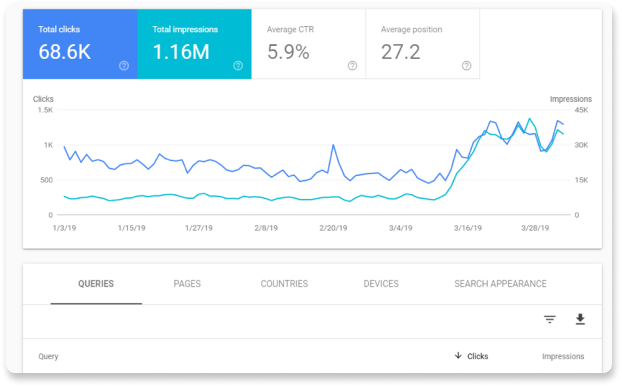Enable the Average CTR metric card
Image resolution: width=622 pixels, height=387 pixels.
[x=309, y=44]
